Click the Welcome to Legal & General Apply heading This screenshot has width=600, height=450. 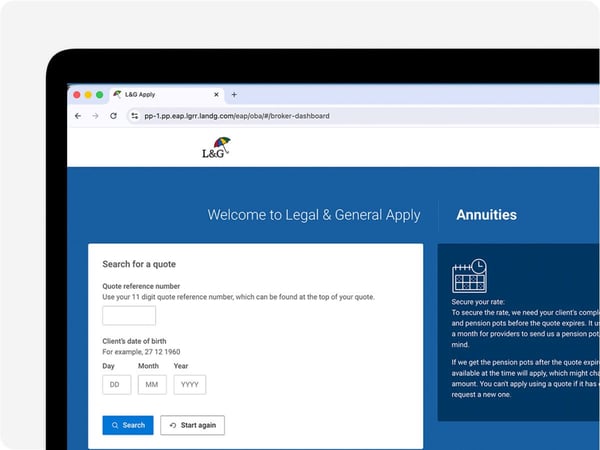[314, 215]
